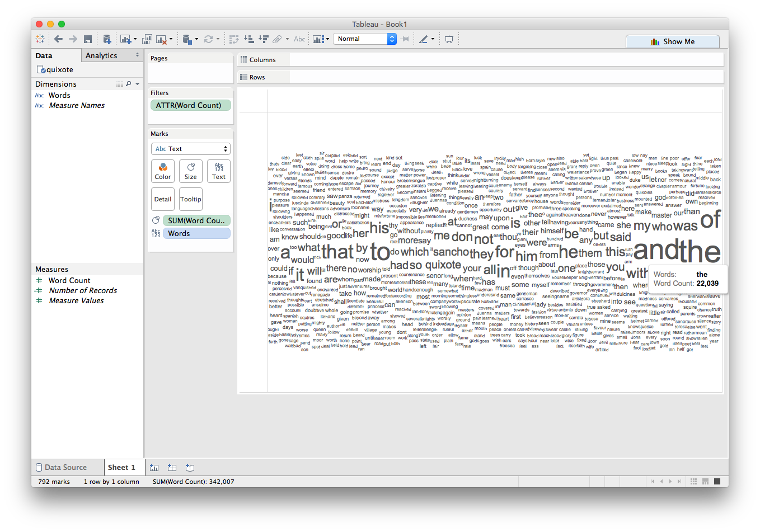Click the Columns shelf
Viewport: 760px width, 532px height.
coord(480,60)
